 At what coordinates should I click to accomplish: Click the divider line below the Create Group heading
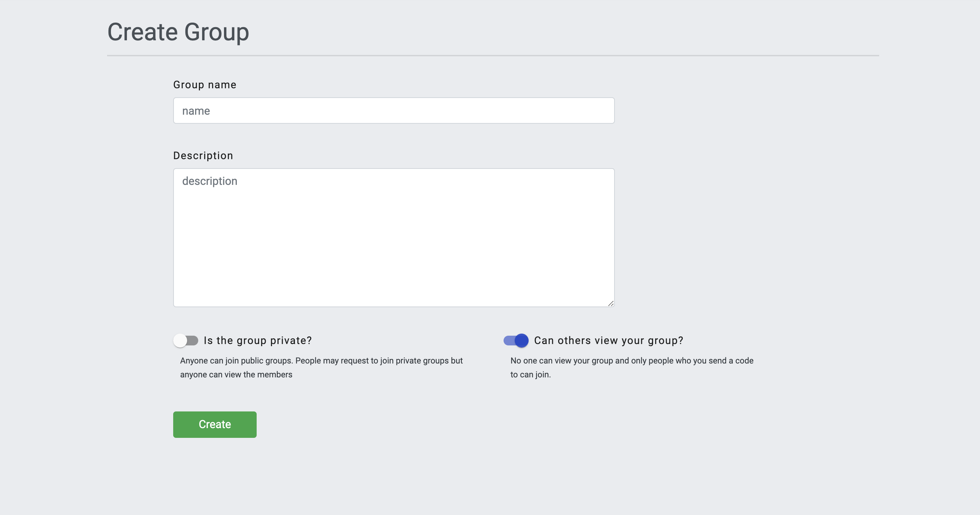click(x=493, y=56)
